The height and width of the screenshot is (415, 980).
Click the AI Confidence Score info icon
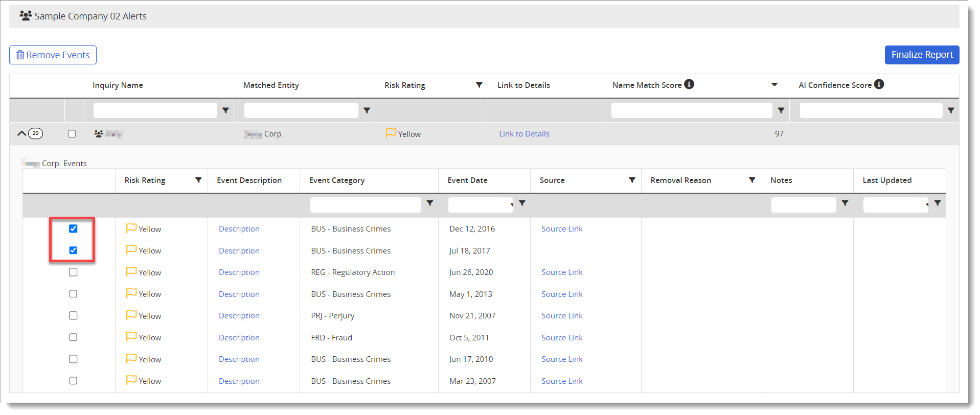pos(879,84)
